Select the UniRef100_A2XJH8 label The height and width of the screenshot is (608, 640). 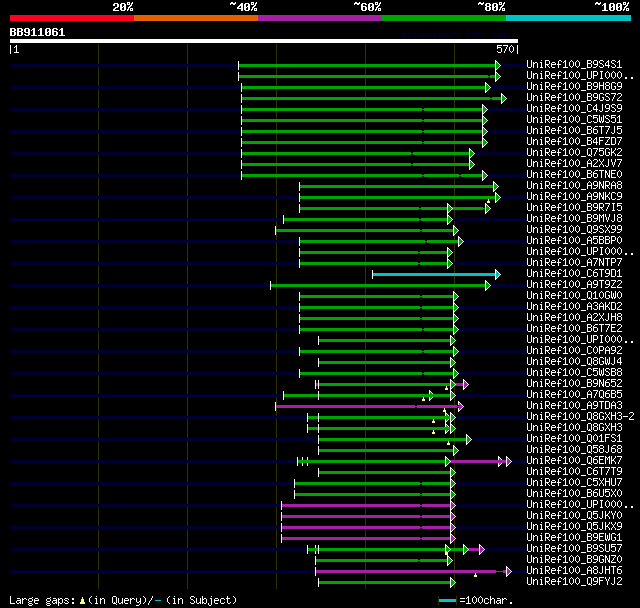tap(574, 318)
